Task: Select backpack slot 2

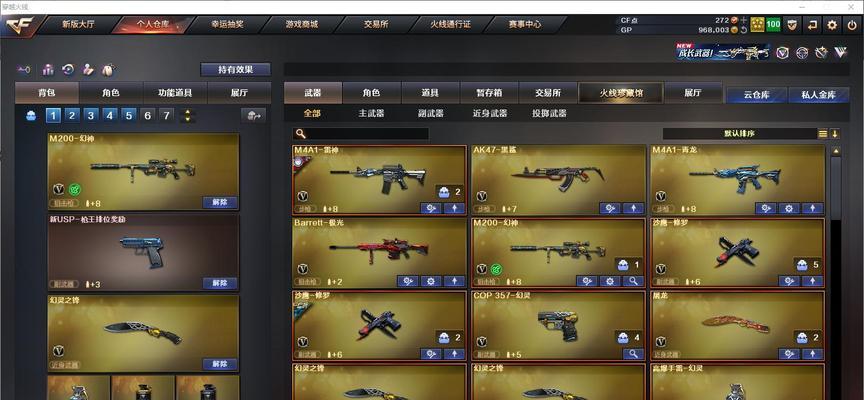Action: (x=72, y=115)
